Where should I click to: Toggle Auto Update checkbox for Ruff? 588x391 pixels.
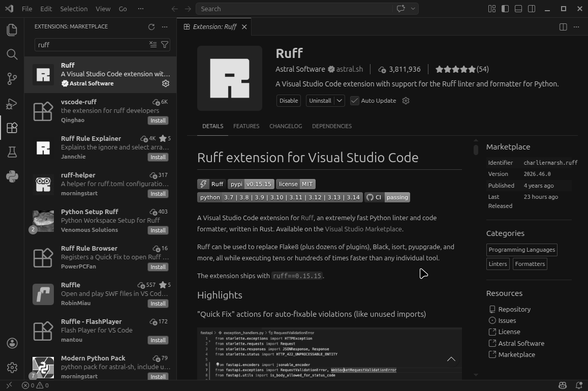coord(354,101)
